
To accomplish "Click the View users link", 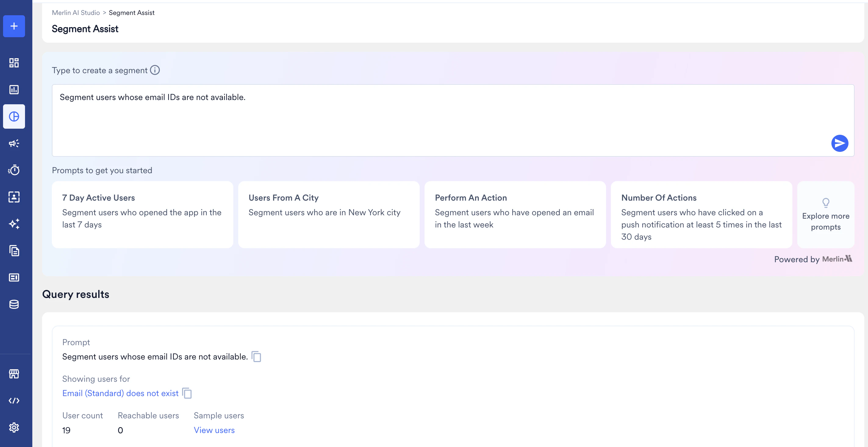I will click(214, 430).
